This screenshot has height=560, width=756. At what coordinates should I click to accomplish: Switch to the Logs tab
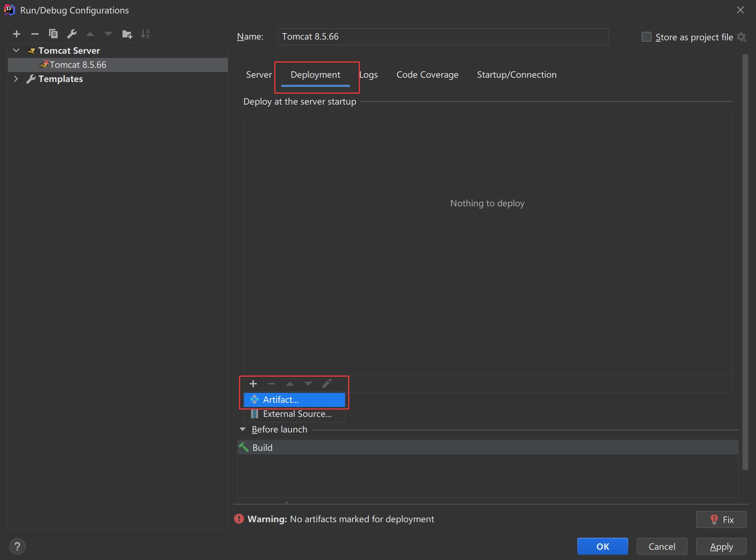click(x=368, y=74)
